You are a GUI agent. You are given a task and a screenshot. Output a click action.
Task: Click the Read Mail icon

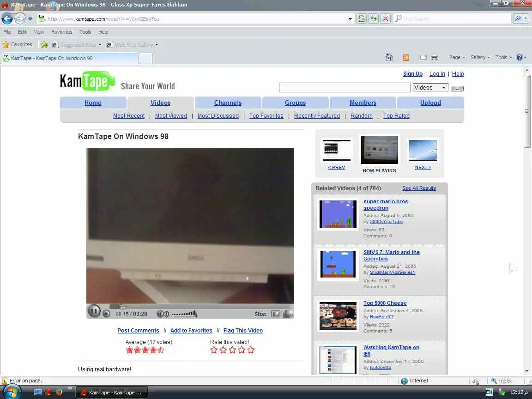(423, 57)
